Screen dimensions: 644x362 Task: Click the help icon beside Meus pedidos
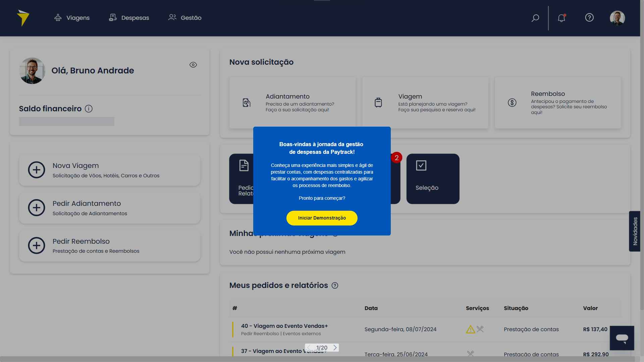(x=335, y=286)
